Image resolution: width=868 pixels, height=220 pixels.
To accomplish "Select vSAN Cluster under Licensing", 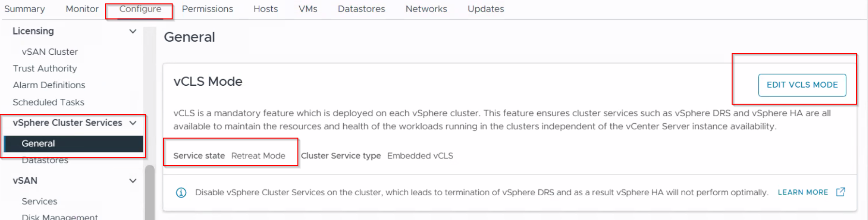I will click(x=50, y=52).
